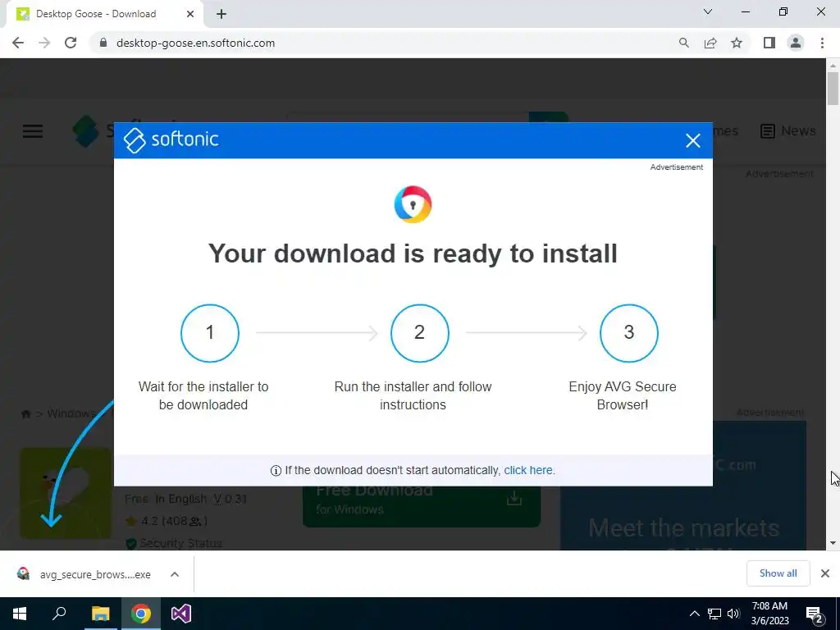Select step 3 circle
Screen dimensions: 840x630
coord(629,333)
